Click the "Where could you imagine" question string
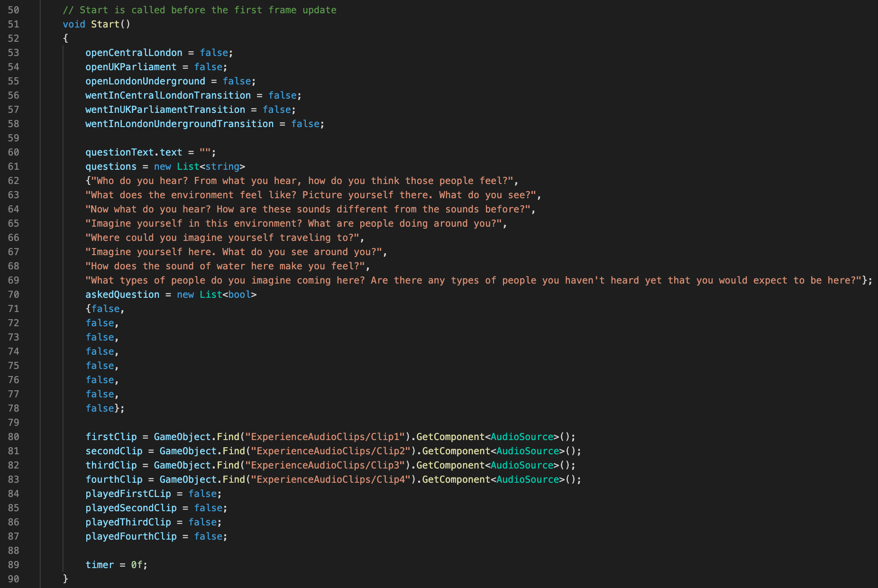The height and width of the screenshot is (588, 878). 223,238
